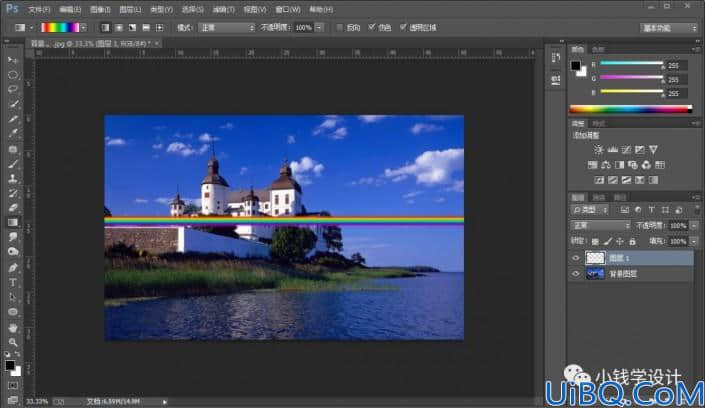Screen dimensions: 705x408
Task: Select the Clone Stamp tool
Action: pyautogui.click(x=13, y=179)
